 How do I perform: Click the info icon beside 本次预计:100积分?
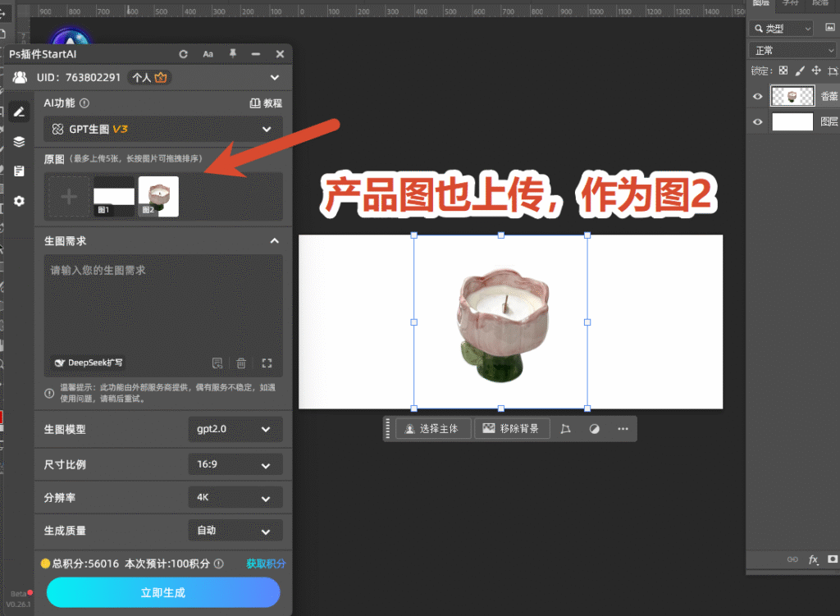point(218,564)
